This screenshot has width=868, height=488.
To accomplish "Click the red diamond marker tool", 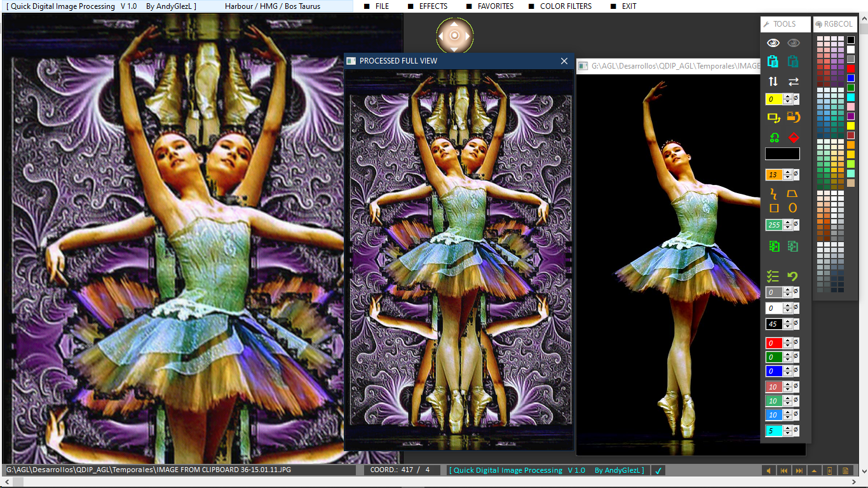I will pyautogui.click(x=792, y=137).
